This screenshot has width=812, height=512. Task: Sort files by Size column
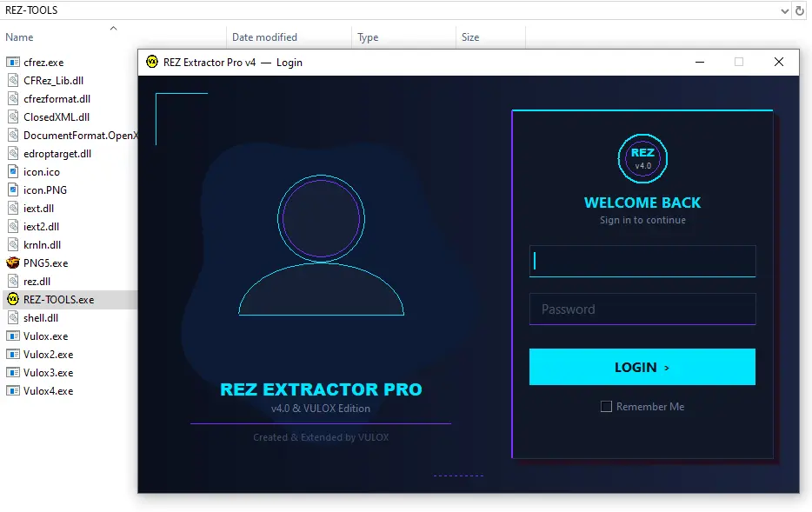[x=470, y=37]
